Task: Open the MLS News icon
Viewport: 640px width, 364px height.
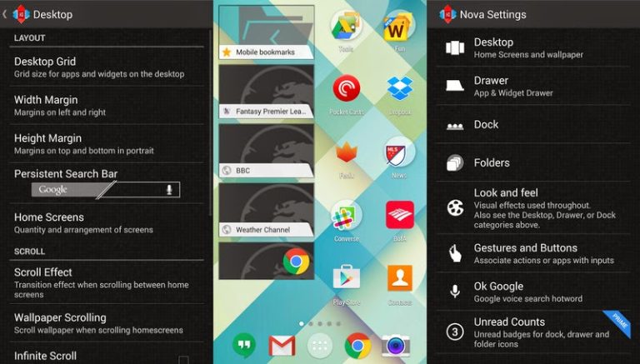Action: point(399,153)
